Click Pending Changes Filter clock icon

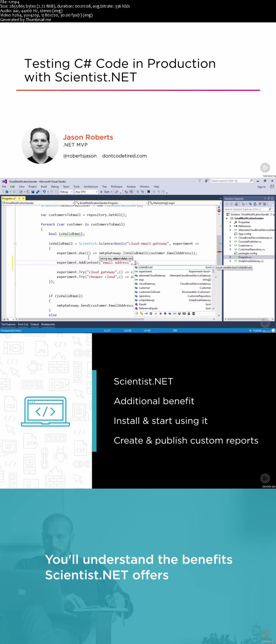tap(244, 204)
